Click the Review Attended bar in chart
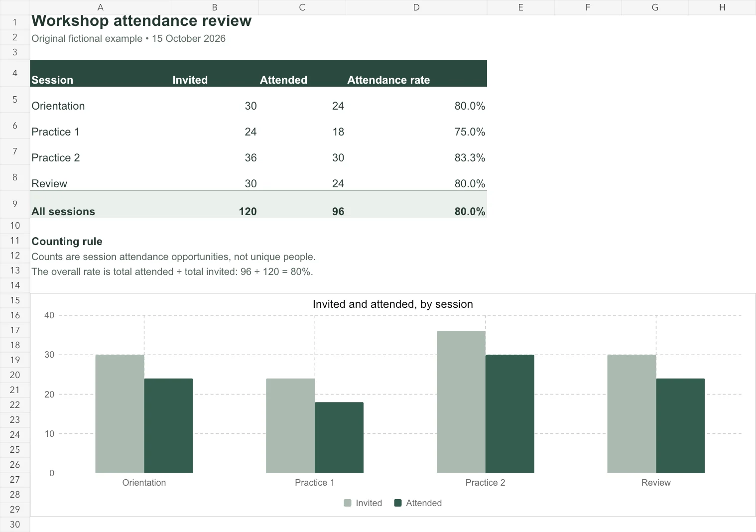The width and height of the screenshot is (756, 532). point(680,426)
